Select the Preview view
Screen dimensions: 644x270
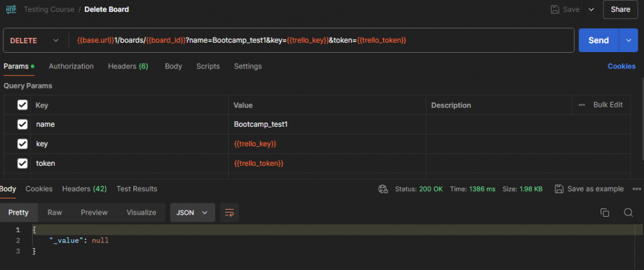94,213
